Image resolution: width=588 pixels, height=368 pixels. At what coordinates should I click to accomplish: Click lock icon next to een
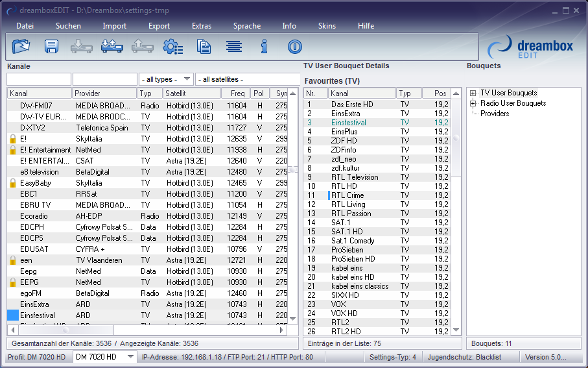tap(13, 260)
